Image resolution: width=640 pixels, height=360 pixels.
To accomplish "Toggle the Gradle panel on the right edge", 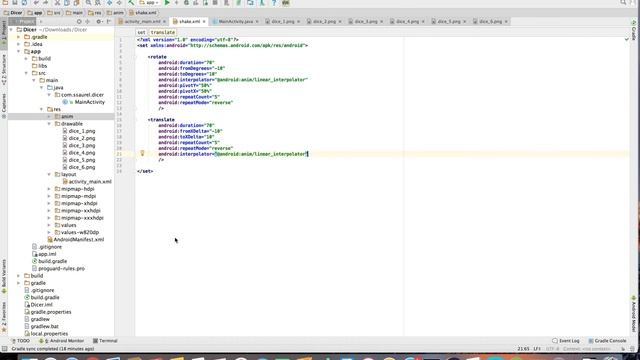I will click(633, 31).
